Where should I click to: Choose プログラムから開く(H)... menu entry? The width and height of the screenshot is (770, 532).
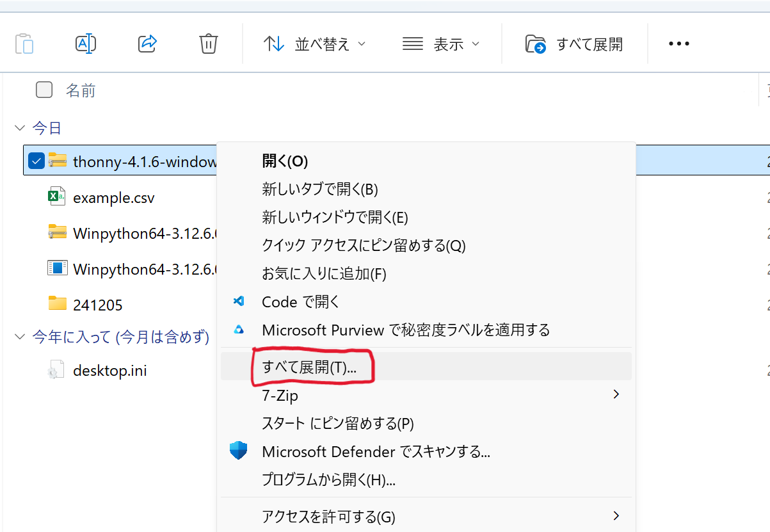point(426,480)
